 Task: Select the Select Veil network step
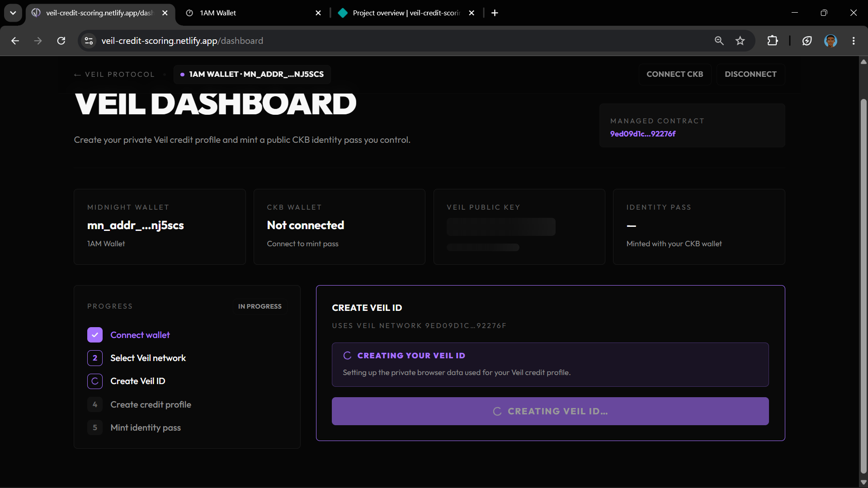tap(148, 358)
